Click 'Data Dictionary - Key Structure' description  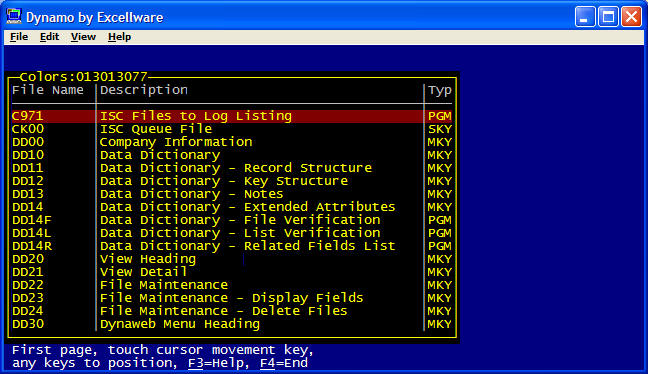pos(224,181)
